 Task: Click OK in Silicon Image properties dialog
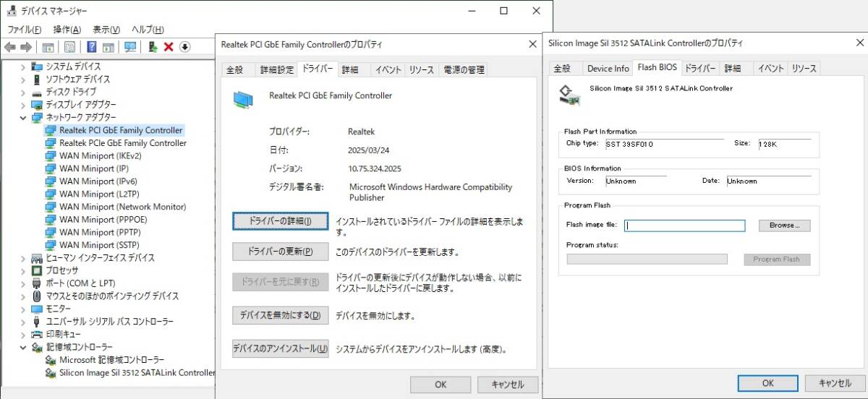tap(768, 383)
